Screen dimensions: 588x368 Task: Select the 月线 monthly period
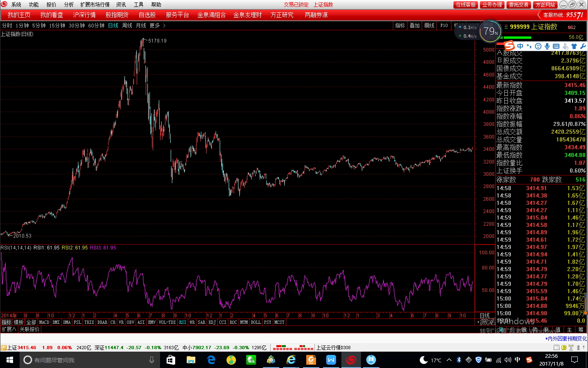[141, 25]
